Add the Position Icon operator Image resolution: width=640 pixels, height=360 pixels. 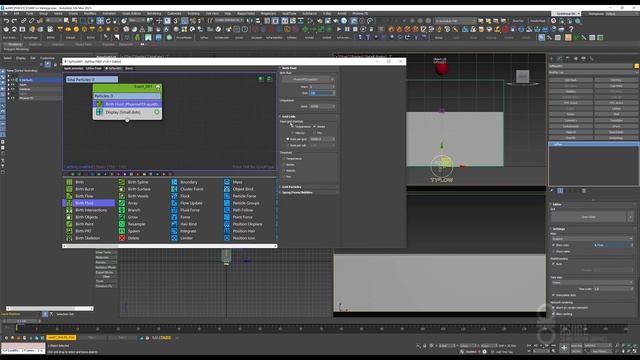point(244,238)
